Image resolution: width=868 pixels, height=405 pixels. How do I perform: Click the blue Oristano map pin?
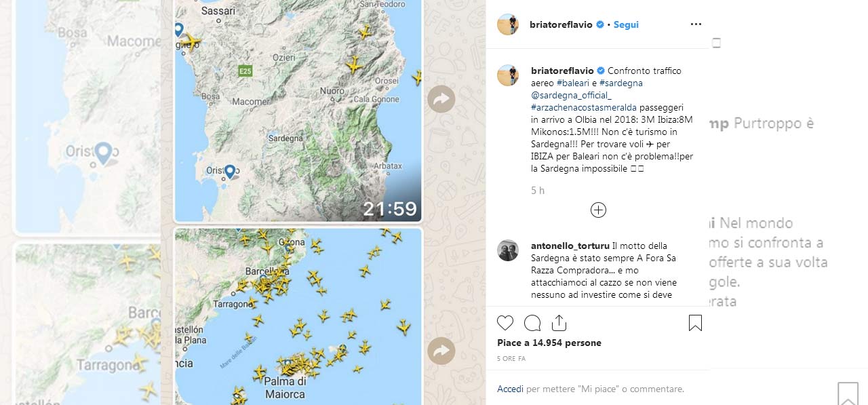[x=230, y=172]
